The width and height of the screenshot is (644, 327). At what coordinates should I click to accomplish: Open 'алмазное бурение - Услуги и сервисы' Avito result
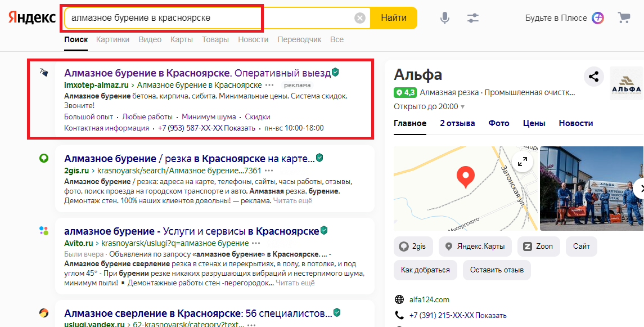(192, 231)
